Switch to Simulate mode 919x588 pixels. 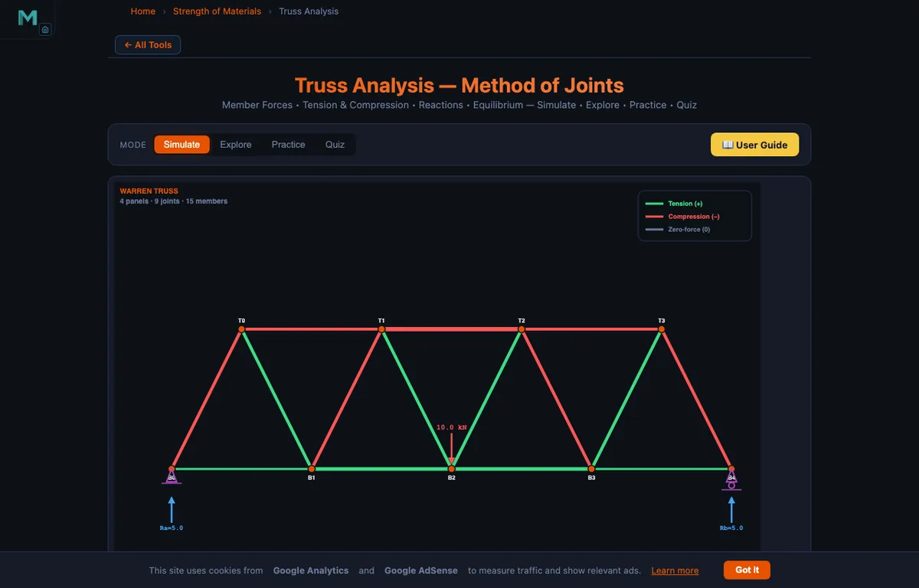point(182,145)
